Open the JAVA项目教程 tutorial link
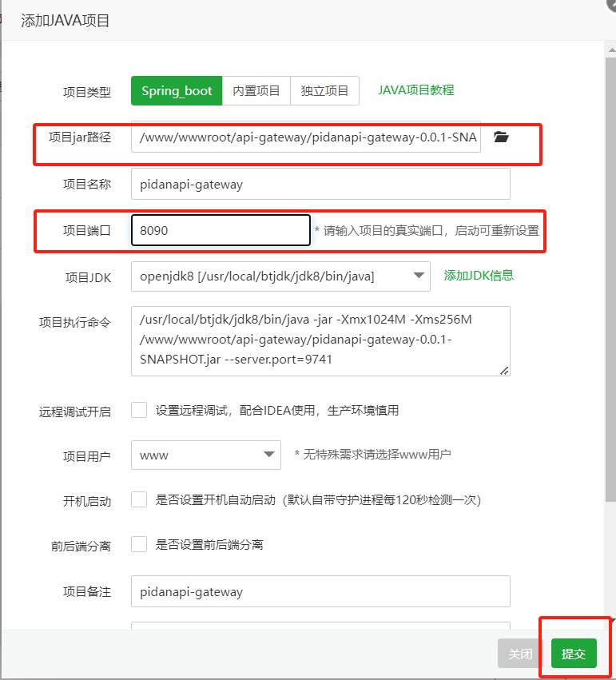 [x=415, y=90]
